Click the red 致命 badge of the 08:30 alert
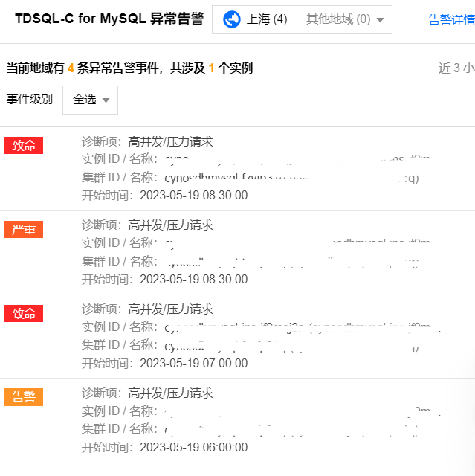This screenshot has height=476, width=475. pos(24,145)
